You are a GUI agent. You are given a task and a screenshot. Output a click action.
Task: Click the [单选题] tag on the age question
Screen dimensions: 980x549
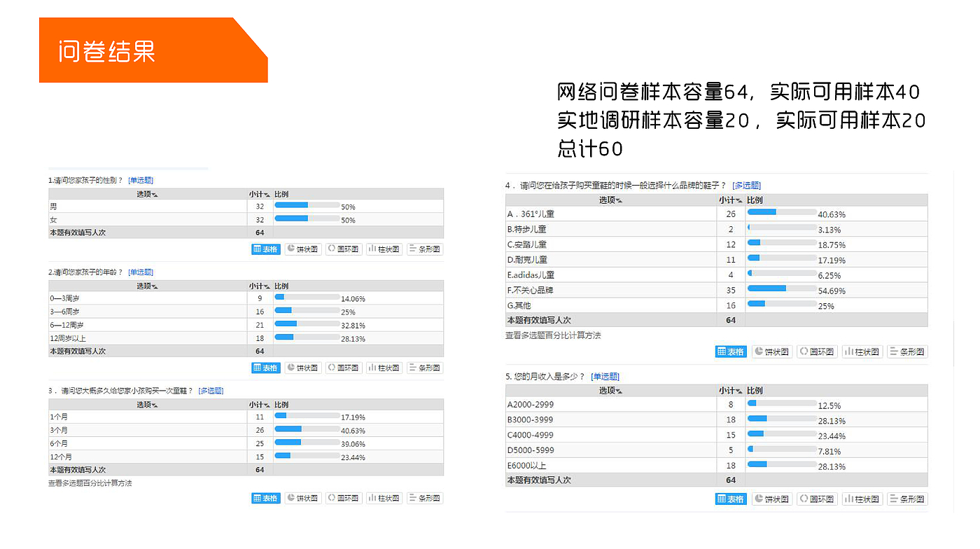[x=141, y=272]
